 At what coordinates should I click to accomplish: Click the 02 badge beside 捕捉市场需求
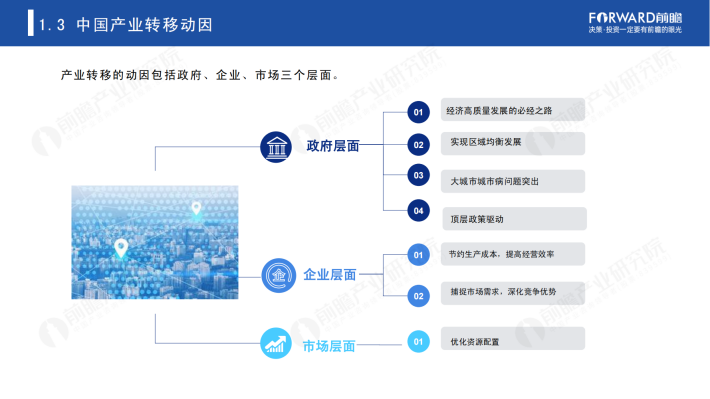click(x=418, y=296)
